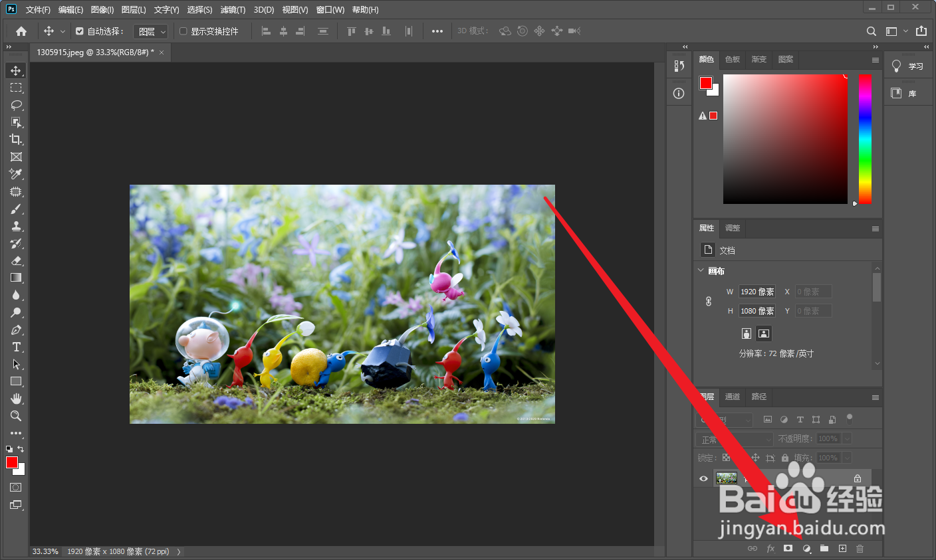Viewport: 936px width, 560px height.
Task: Select the Hand tool
Action: coord(16,399)
